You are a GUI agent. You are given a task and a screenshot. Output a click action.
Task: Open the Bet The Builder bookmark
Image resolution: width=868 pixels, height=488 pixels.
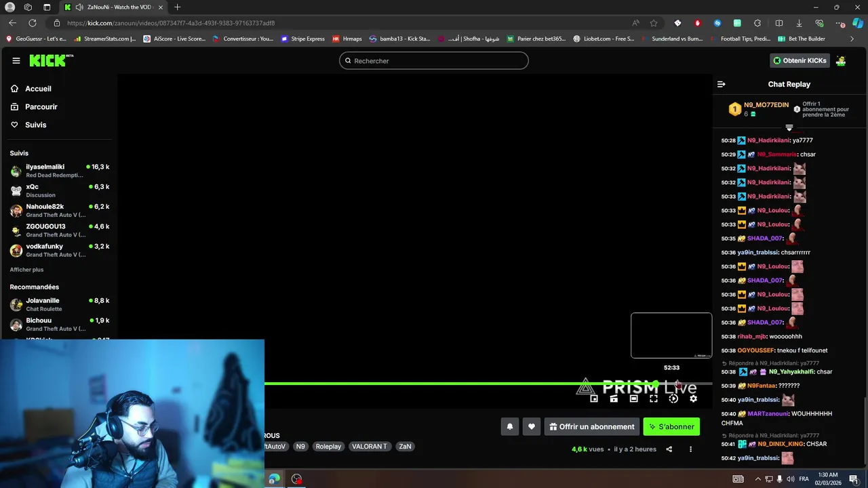(801, 39)
